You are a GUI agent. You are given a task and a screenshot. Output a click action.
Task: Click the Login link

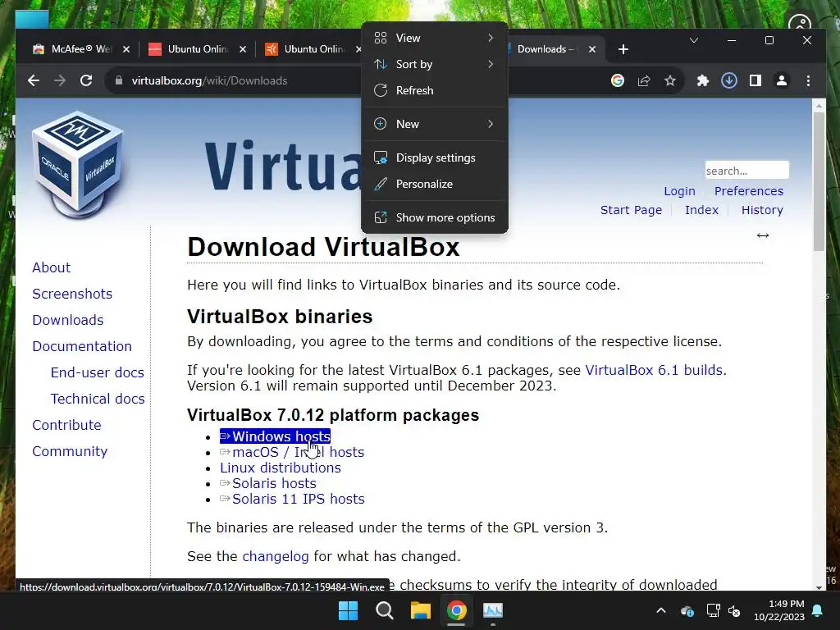679,191
